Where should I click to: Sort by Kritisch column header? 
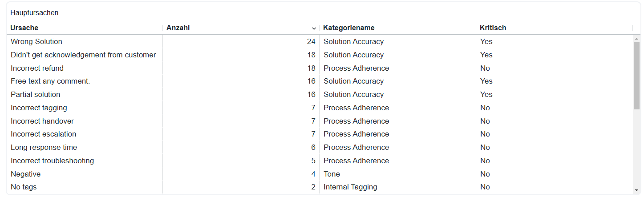[x=493, y=28]
